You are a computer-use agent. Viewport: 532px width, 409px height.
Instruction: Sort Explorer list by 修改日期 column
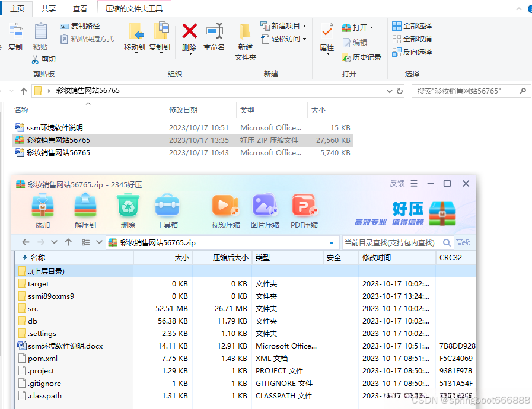point(200,110)
